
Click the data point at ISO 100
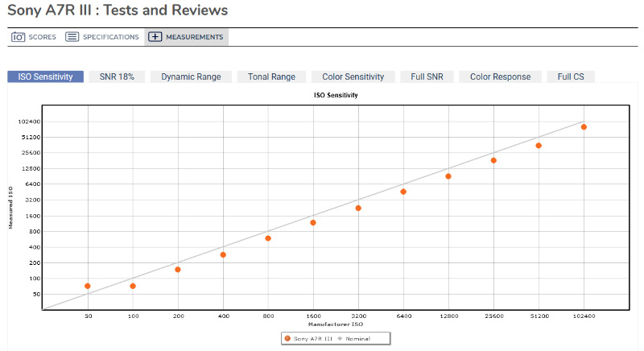133,286
